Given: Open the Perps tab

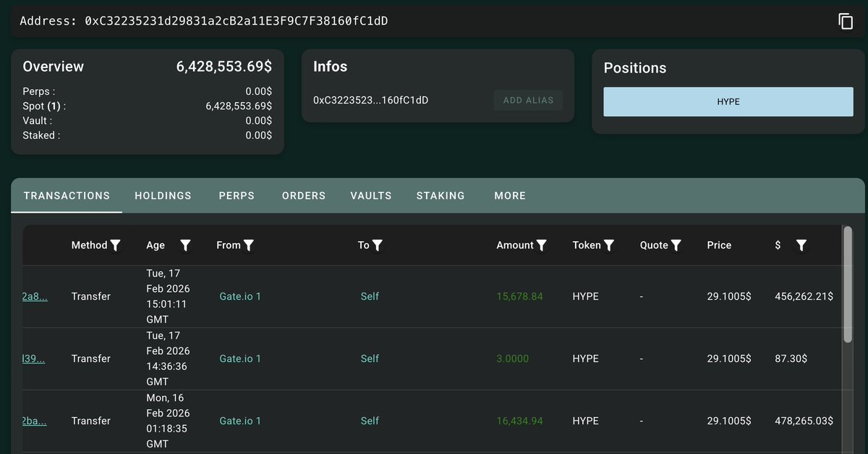Looking at the screenshot, I should click(237, 196).
